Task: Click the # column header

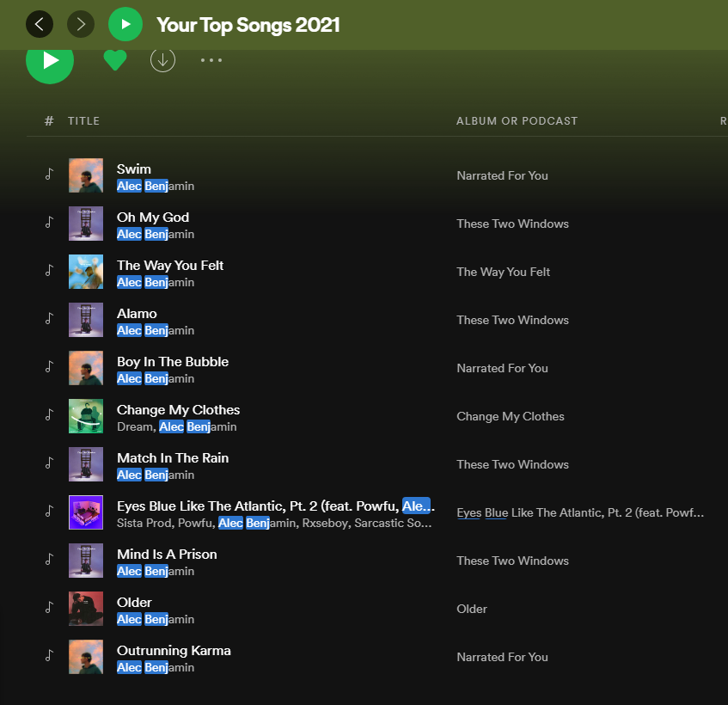Action: [x=49, y=120]
